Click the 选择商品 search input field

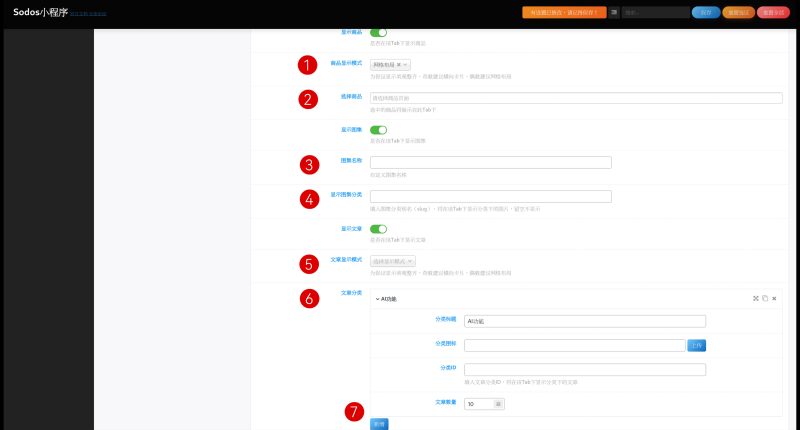tap(575, 98)
